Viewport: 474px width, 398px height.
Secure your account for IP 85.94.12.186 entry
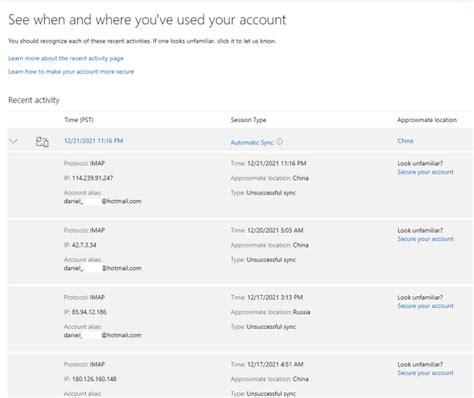425,306
